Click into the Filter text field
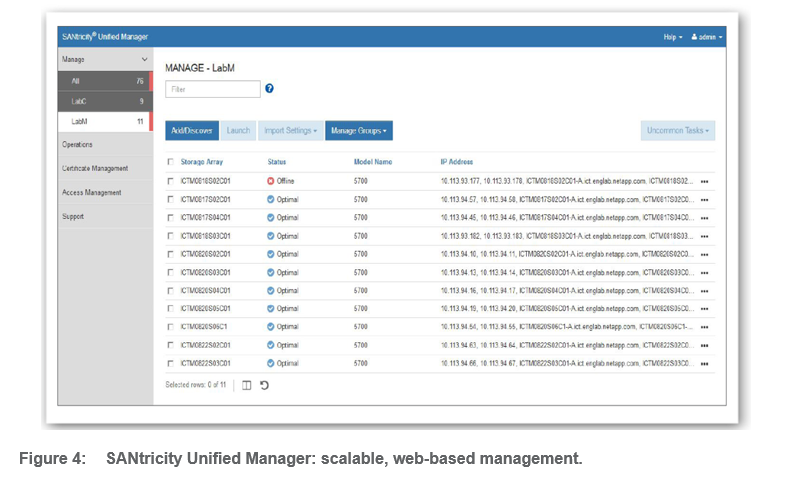Image resolution: width=789 pixels, height=477 pixels. pos(212,89)
